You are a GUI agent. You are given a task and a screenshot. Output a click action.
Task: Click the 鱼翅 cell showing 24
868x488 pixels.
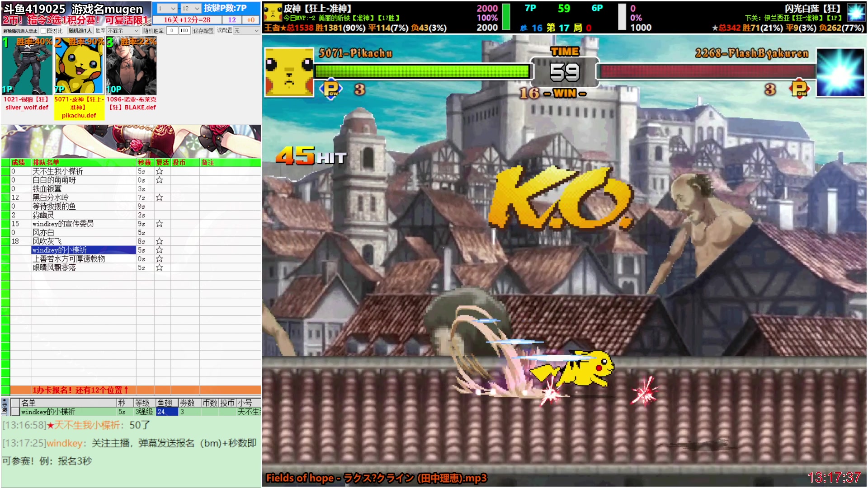166,412
